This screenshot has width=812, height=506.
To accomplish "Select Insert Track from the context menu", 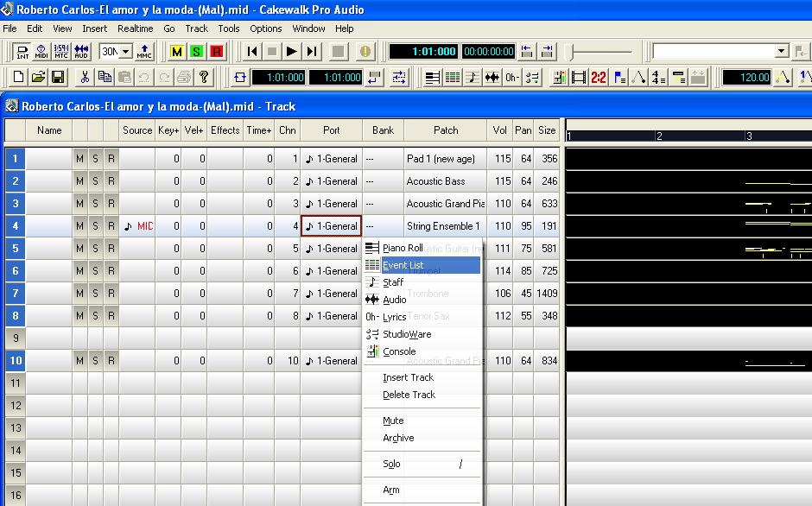I will (x=422, y=377).
